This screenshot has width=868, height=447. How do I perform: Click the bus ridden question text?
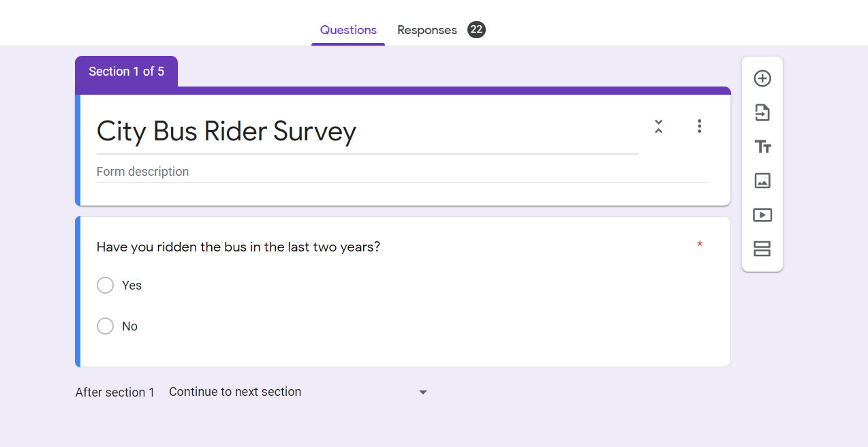pos(238,247)
